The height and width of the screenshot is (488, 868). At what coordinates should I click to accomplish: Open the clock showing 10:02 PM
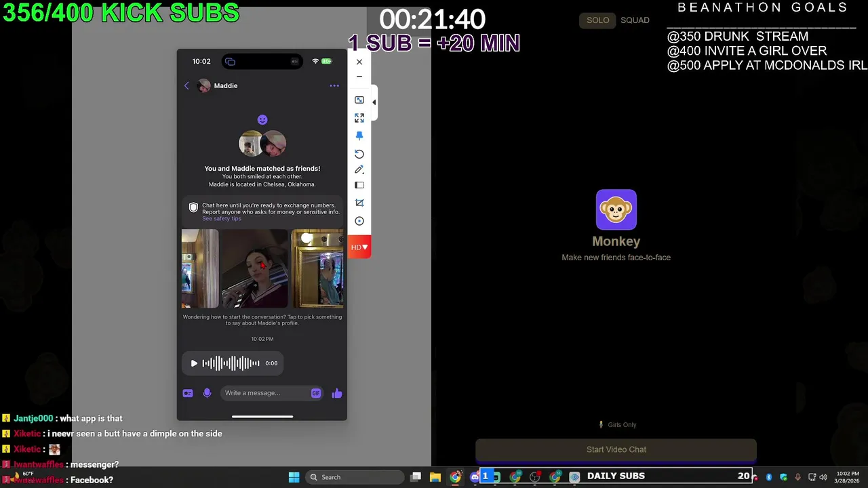(848, 477)
